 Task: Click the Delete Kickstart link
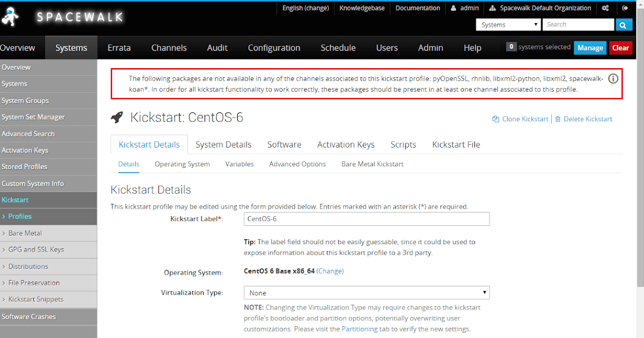pyautogui.click(x=583, y=119)
